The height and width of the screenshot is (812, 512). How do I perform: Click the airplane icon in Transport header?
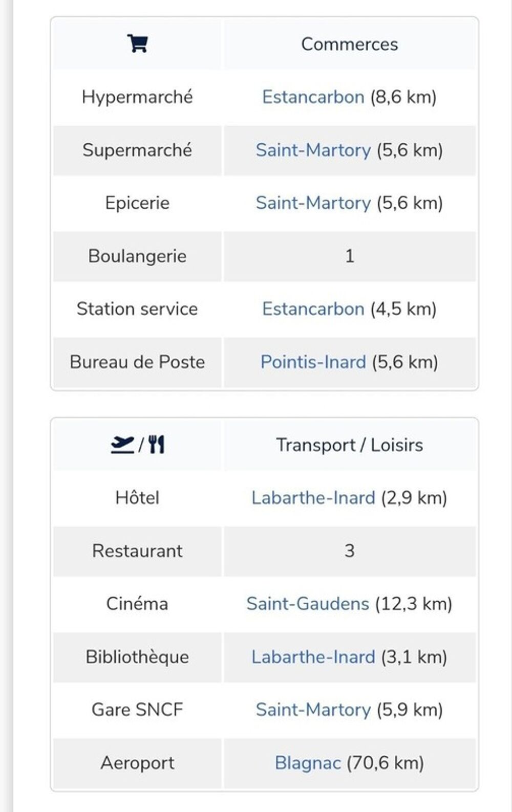[123, 445]
